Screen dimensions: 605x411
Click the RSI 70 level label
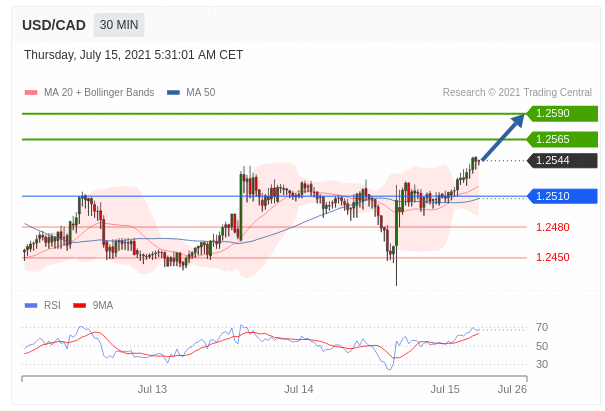click(x=541, y=327)
